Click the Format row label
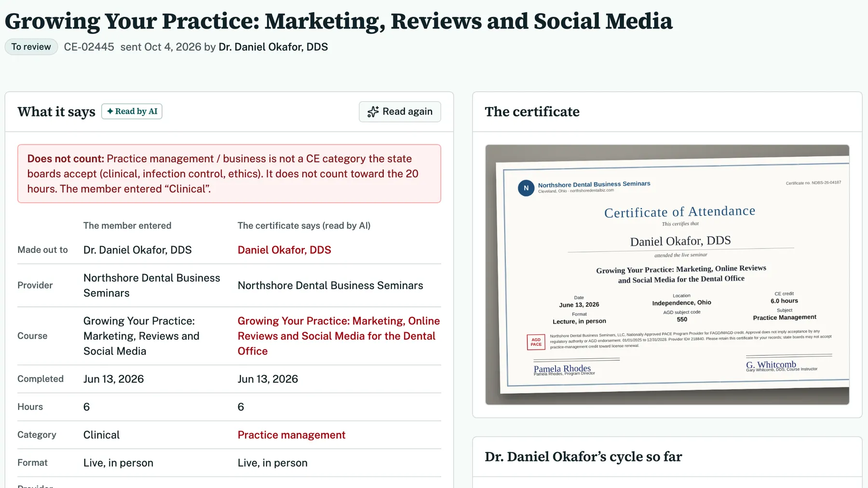868x488 pixels. 33,463
